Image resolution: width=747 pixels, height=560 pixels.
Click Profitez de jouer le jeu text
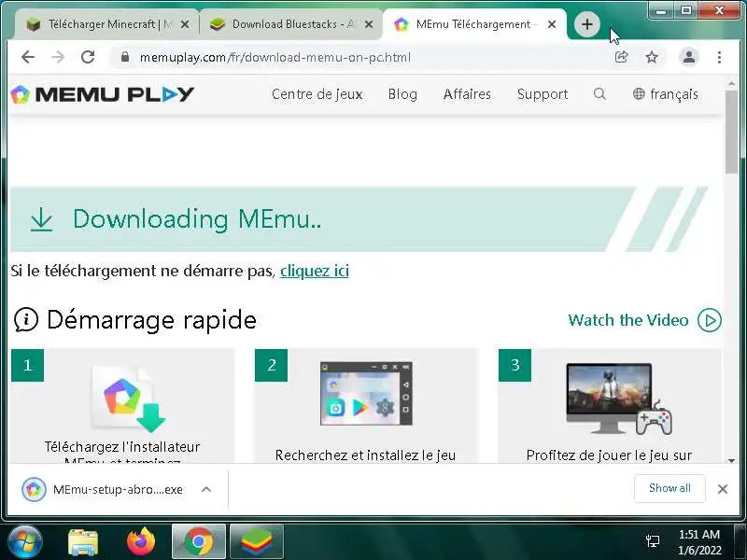tap(609, 455)
